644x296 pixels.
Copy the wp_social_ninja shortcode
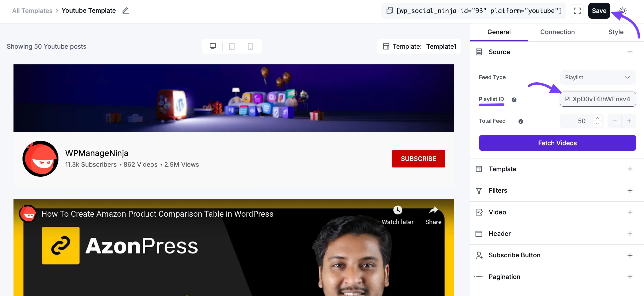click(x=389, y=11)
